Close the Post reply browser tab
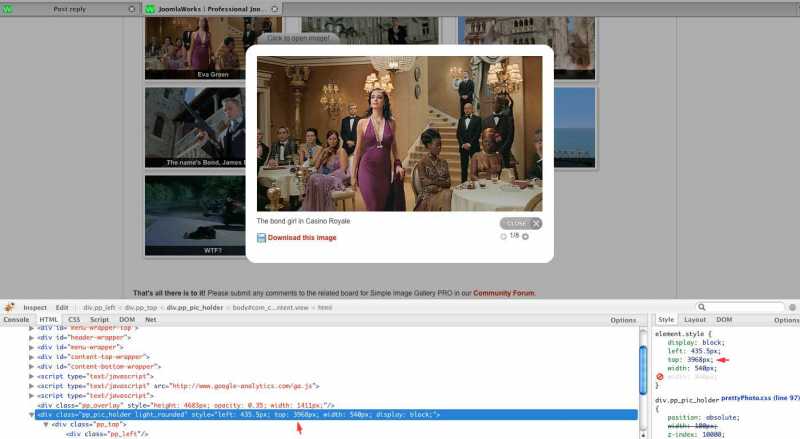The image size is (800, 439). click(x=132, y=9)
